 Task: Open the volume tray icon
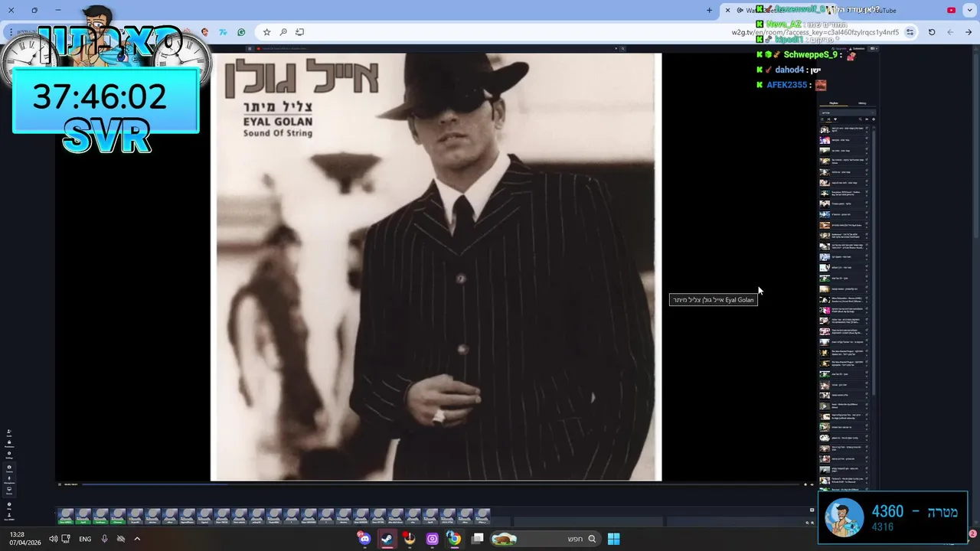point(54,539)
